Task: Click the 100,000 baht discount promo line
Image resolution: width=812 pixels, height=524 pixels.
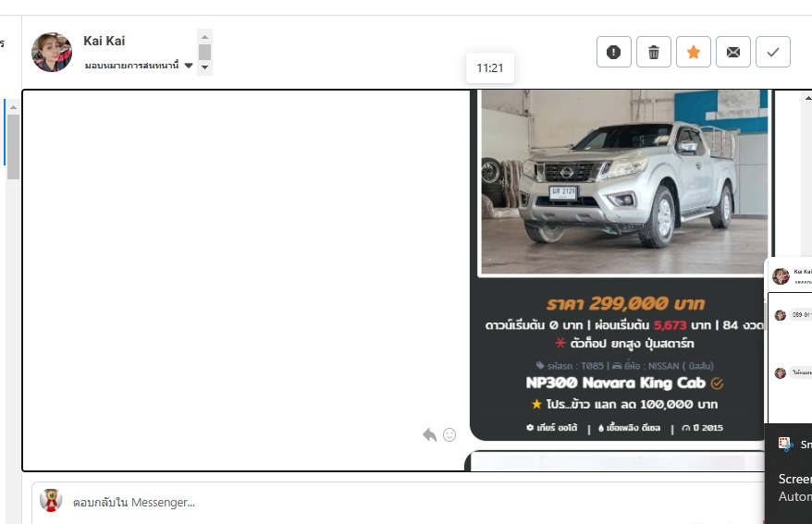Action: click(624, 404)
